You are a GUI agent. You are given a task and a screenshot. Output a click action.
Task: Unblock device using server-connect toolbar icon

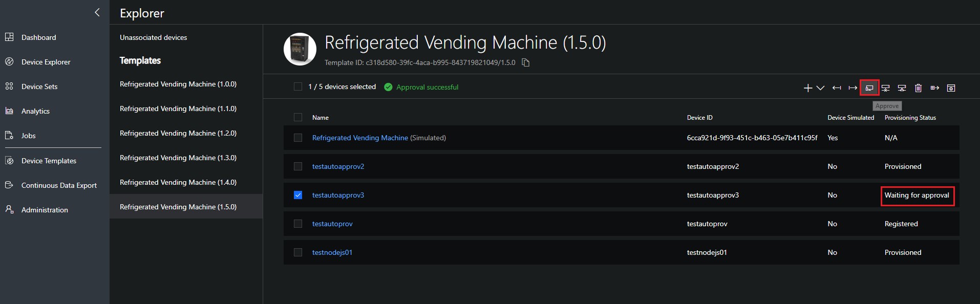pyautogui.click(x=902, y=88)
